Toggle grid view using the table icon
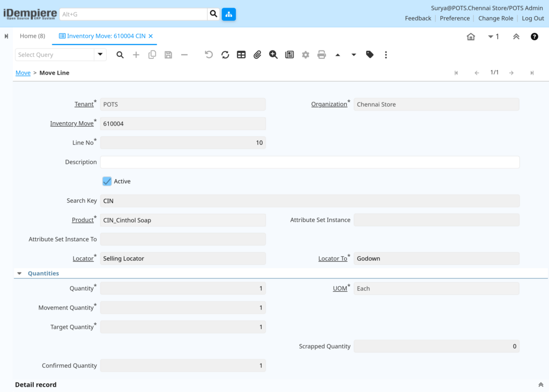549x392 pixels. pyautogui.click(x=241, y=55)
